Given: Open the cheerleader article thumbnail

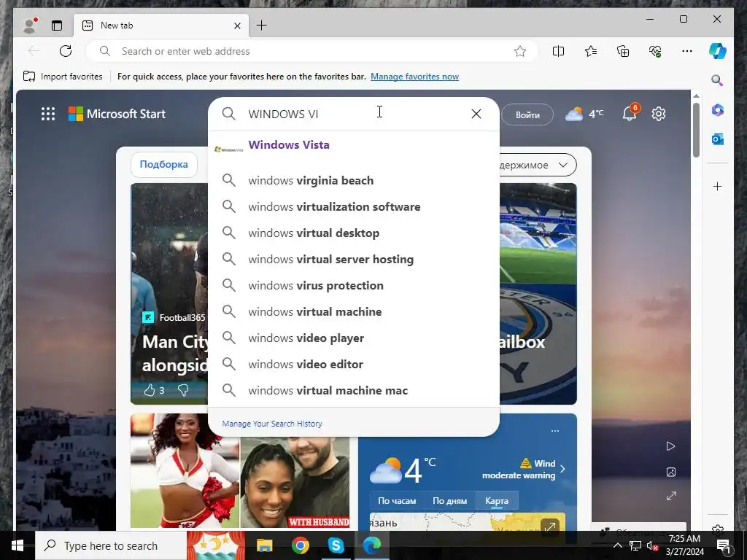Looking at the screenshot, I should (x=185, y=470).
